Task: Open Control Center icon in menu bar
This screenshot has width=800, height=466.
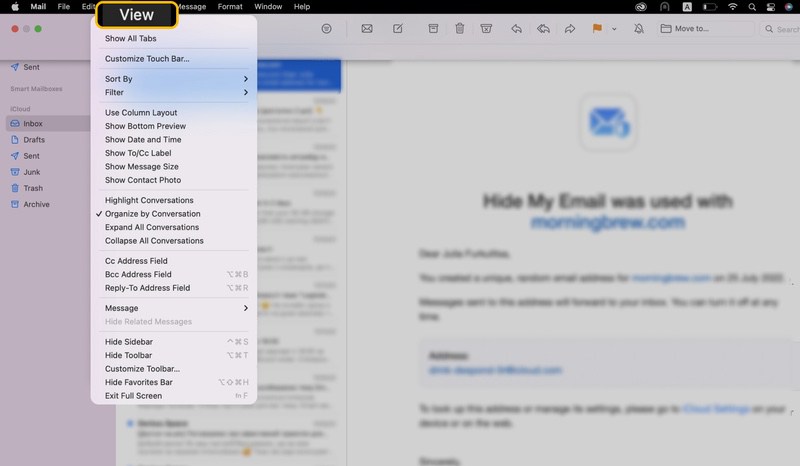Action: (771, 7)
